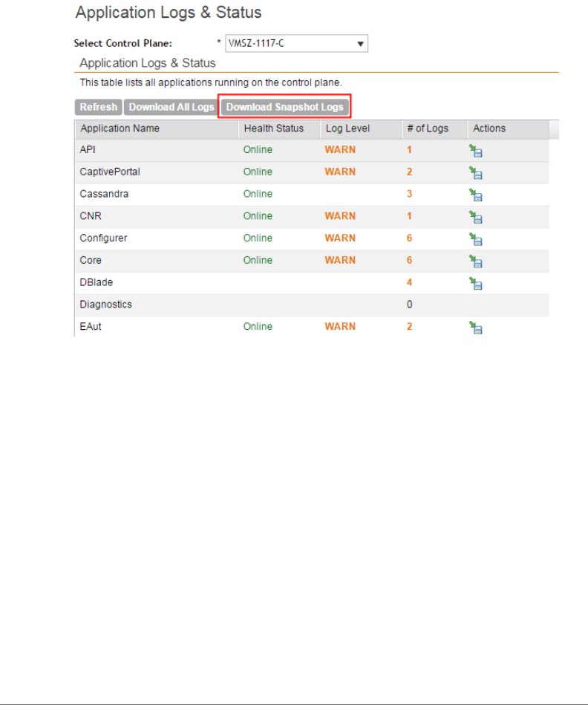Click Download All Logs button

coord(171,107)
